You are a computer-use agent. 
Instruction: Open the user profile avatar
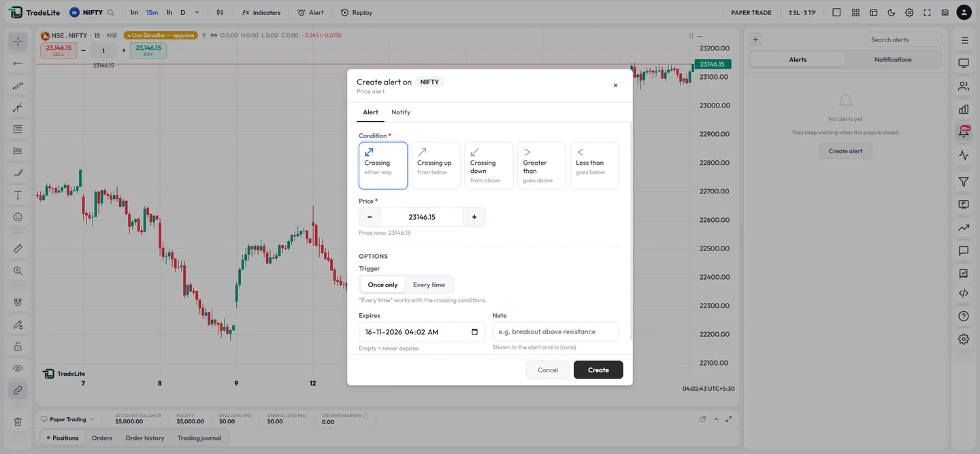point(964,12)
